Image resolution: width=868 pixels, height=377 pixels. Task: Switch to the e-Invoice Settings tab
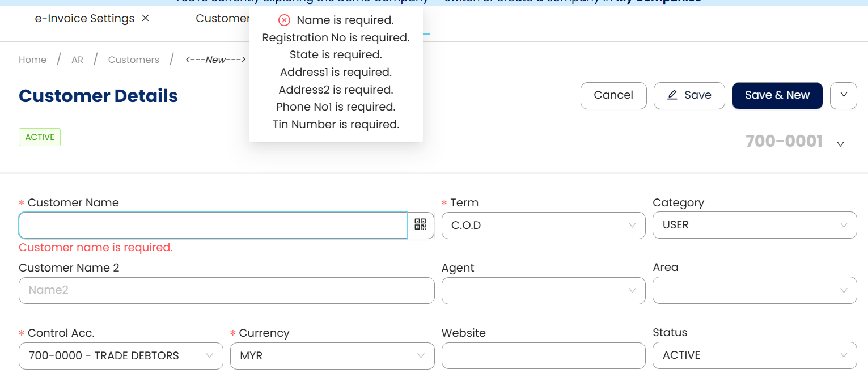[x=84, y=18]
